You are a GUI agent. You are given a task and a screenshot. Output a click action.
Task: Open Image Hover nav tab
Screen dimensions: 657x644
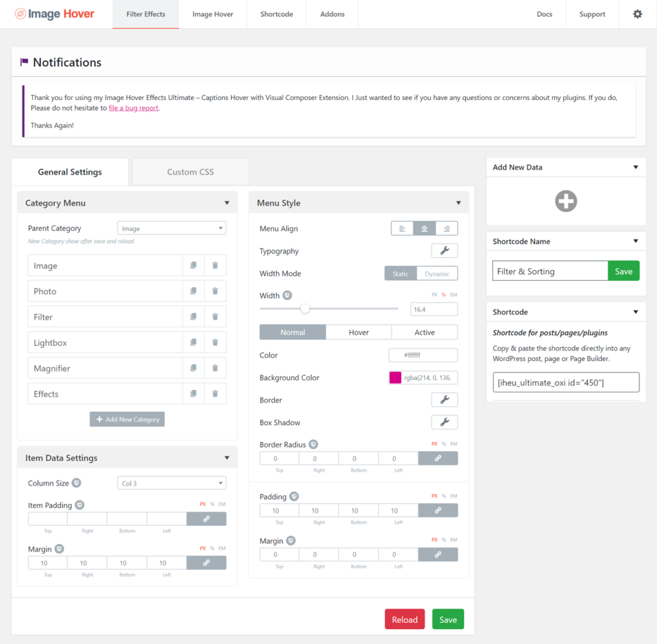click(x=212, y=14)
